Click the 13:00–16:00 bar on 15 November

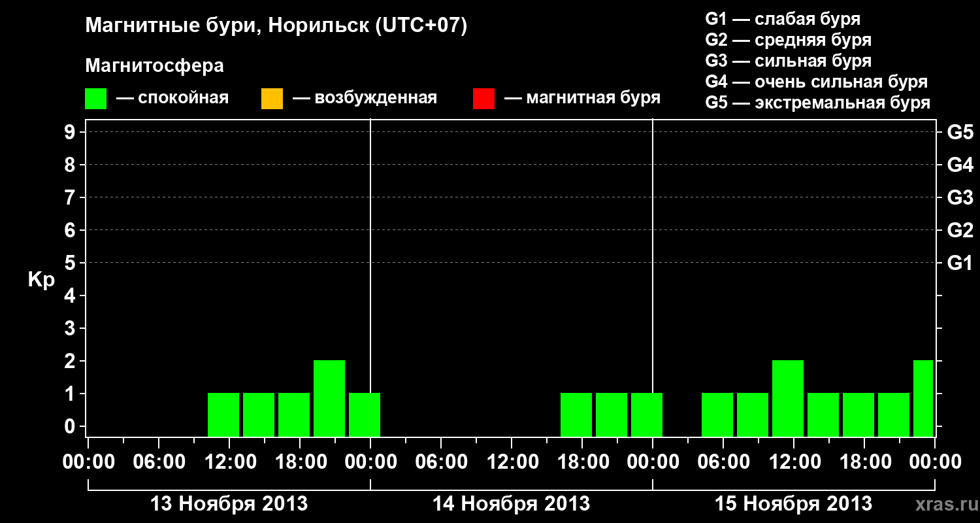coord(823,414)
